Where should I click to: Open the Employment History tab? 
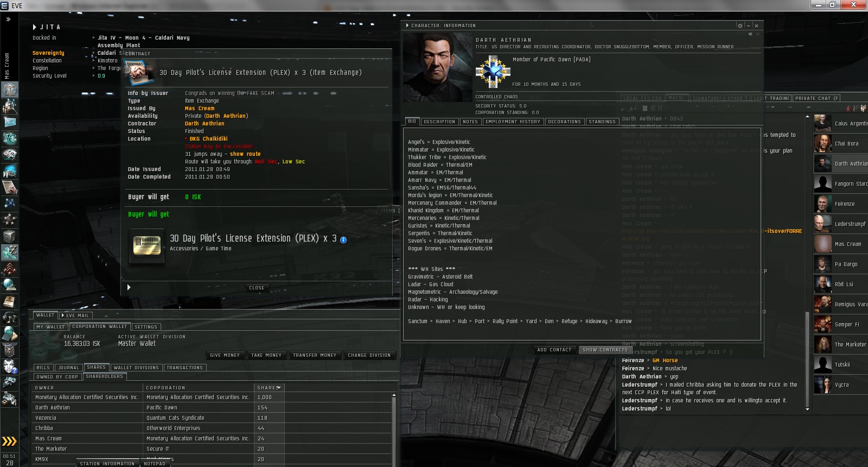point(513,122)
